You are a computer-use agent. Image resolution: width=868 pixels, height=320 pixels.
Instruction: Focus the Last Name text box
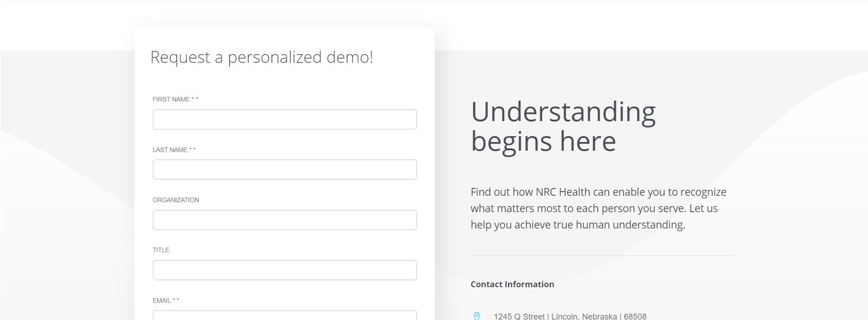point(284,170)
